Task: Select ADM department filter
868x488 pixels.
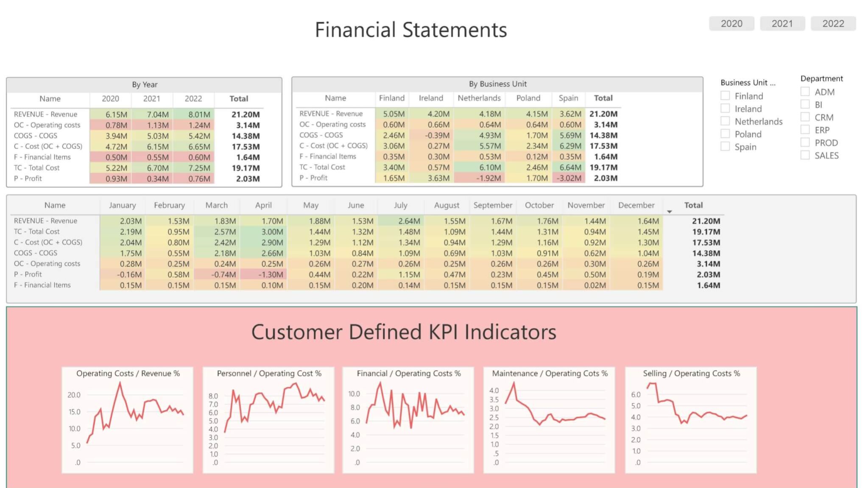Action: [x=805, y=92]
